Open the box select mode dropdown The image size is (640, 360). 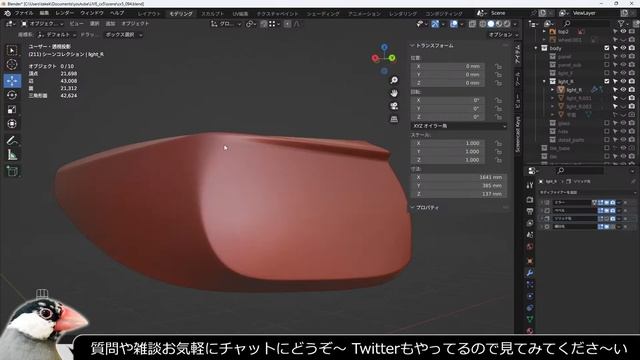[x=123, y=35]
